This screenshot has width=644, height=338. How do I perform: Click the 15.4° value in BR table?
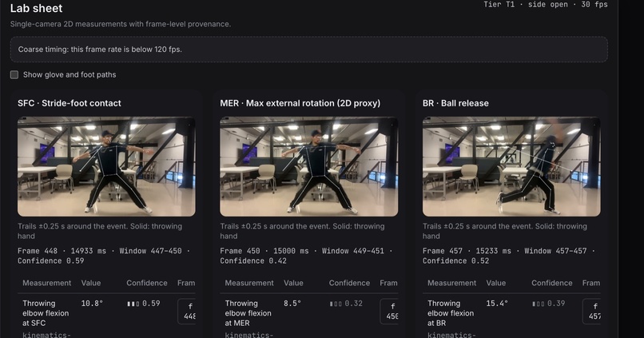tap(497, 304)
